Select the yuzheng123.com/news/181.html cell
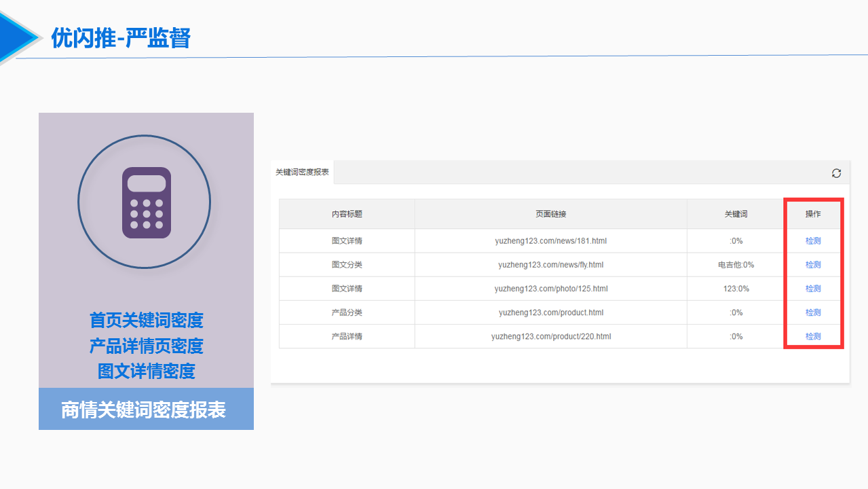 pos(550,241)
